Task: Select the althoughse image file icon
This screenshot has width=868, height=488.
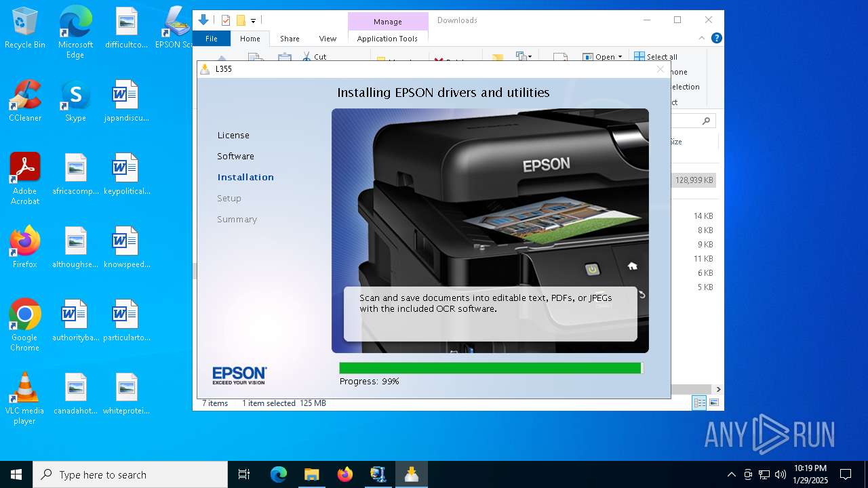Action: pyautogui.click(x=75, y=247)
